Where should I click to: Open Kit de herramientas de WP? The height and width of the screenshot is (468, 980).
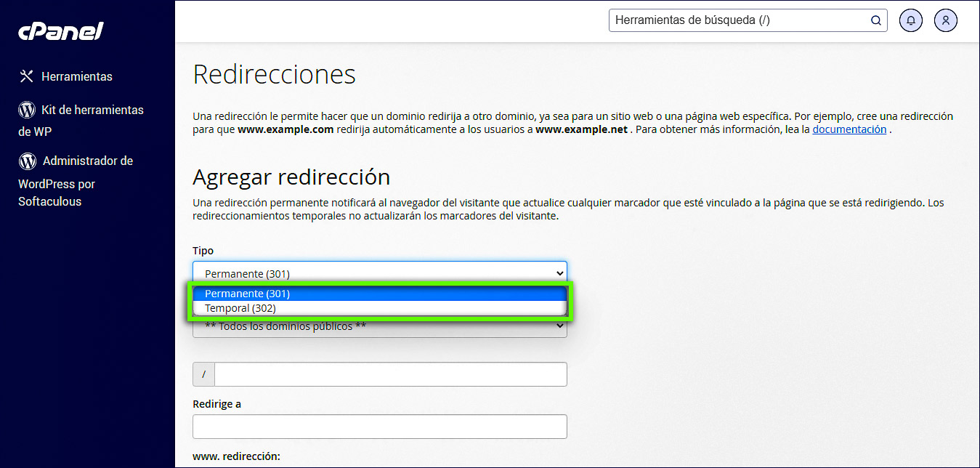81,120
